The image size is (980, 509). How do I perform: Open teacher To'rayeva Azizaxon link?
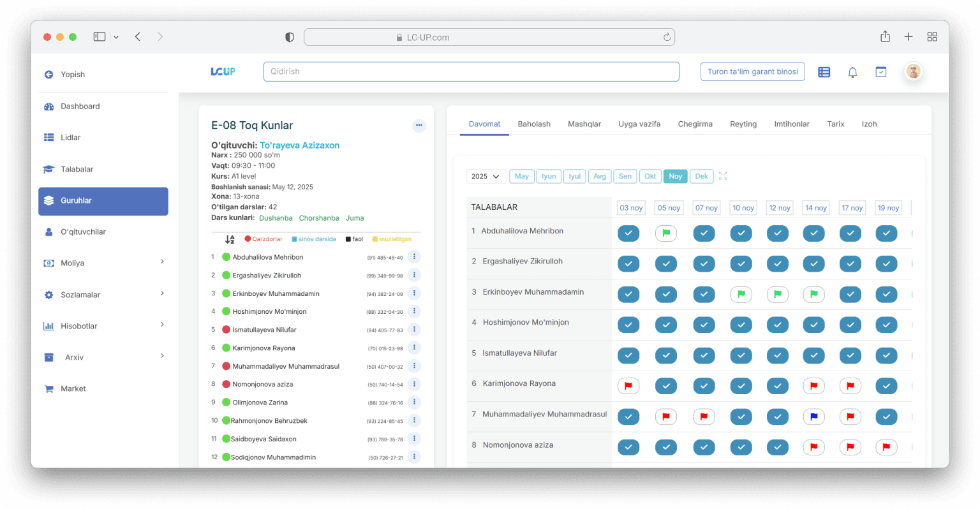(299, 145)
